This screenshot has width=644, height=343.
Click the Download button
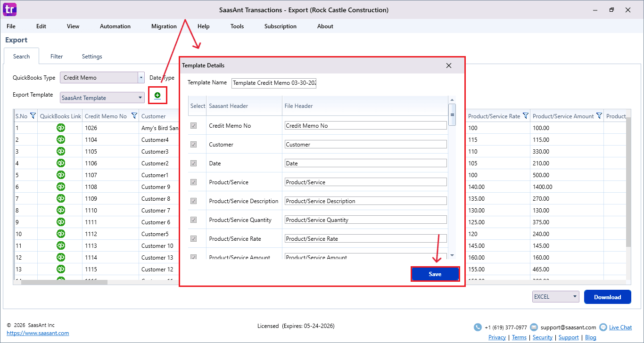coord(607,297)
